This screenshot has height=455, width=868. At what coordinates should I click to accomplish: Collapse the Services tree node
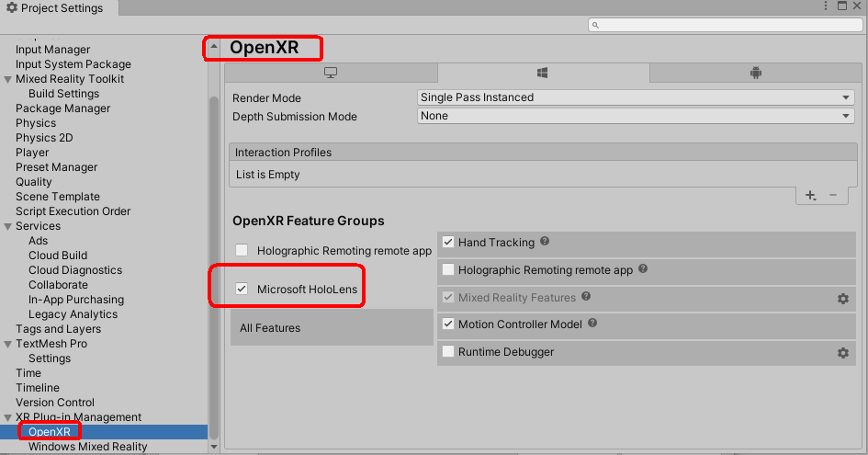7,226
